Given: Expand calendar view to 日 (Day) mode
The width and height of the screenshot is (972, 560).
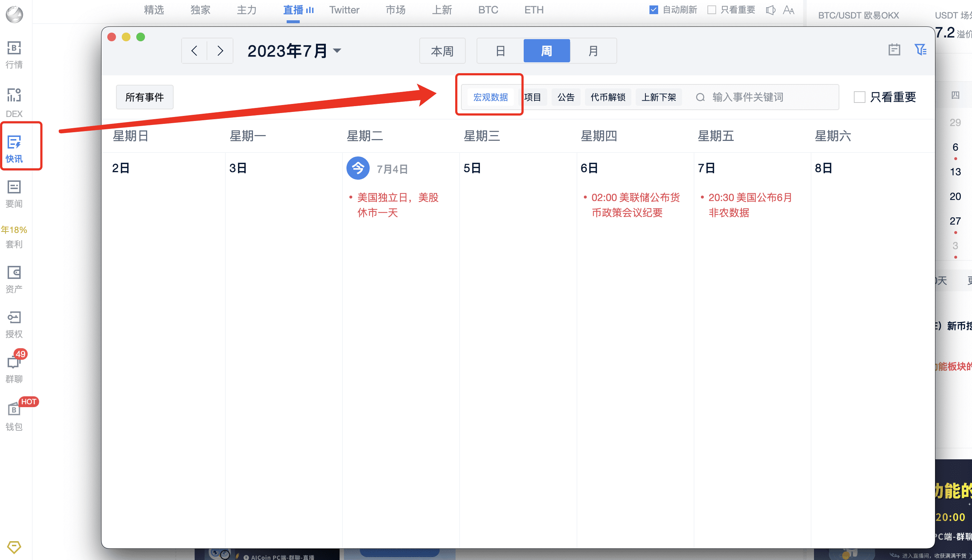Looking at the screenshot, I should coord(500,49).
